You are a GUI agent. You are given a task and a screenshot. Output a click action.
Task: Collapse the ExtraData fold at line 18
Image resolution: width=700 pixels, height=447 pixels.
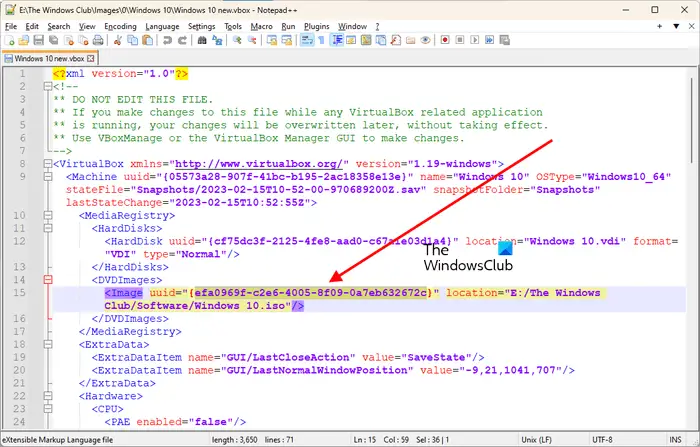(48, 344)
